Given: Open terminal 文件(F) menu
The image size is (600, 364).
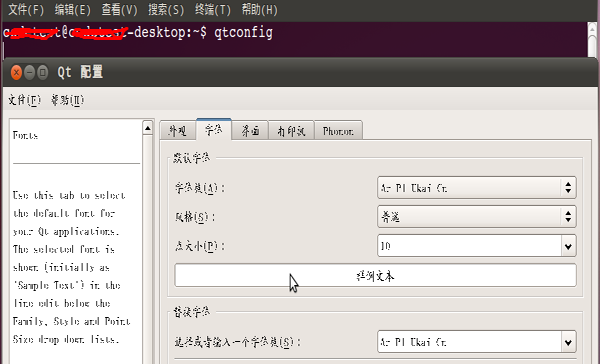Looking at the screenshot, I should pos(26,10).
